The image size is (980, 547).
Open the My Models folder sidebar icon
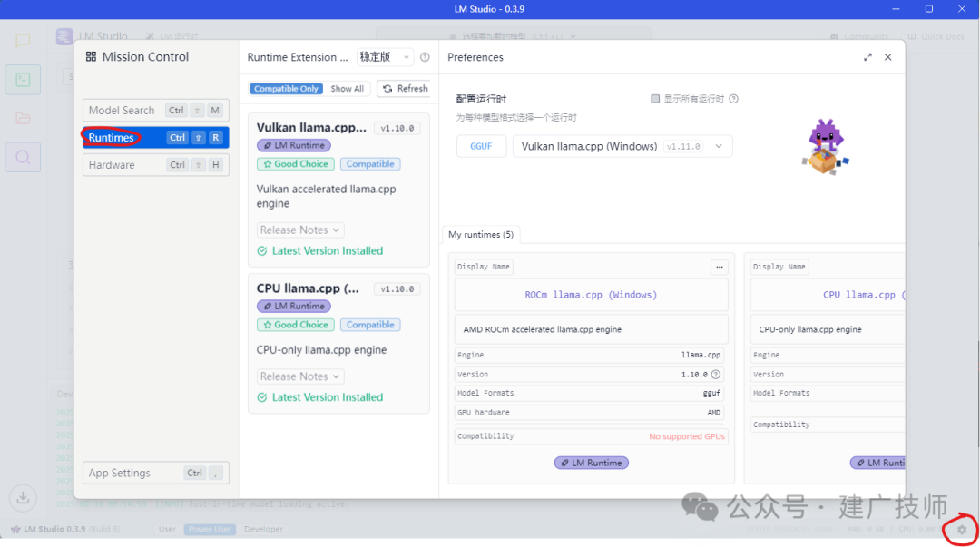(23, 118)
